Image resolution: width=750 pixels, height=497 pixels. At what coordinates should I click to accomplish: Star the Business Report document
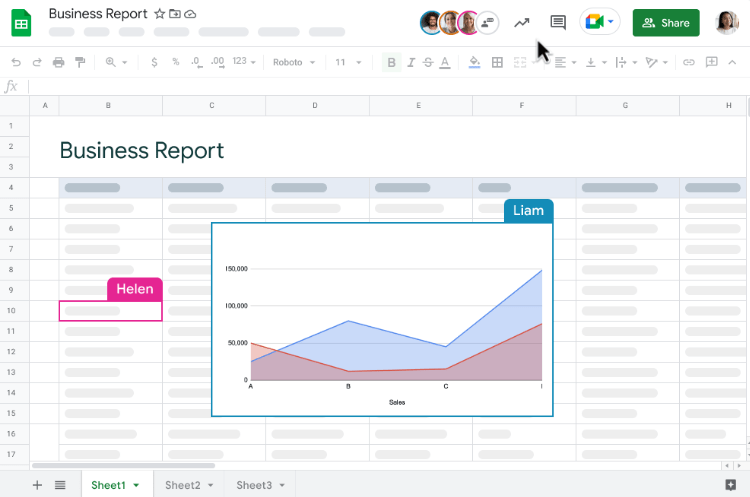[159, 14]
